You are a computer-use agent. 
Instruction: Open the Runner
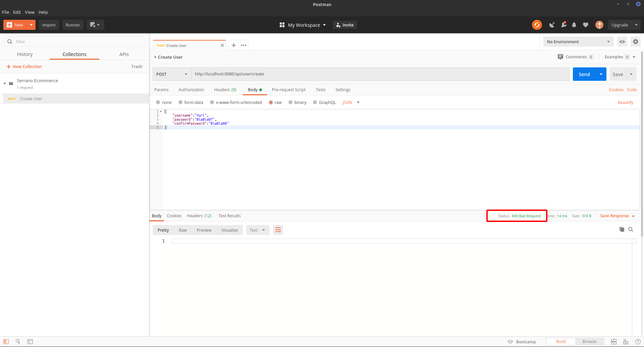[x=73, y=25]
